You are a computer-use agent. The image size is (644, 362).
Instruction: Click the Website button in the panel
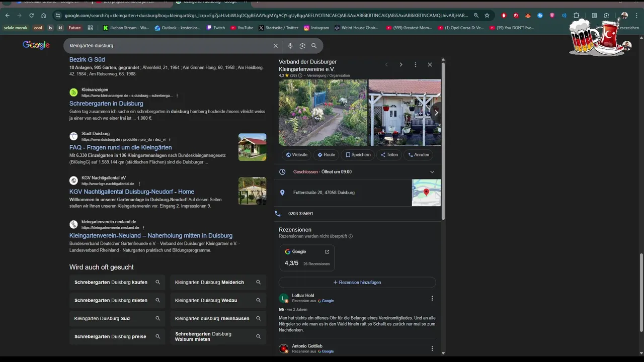296,155
